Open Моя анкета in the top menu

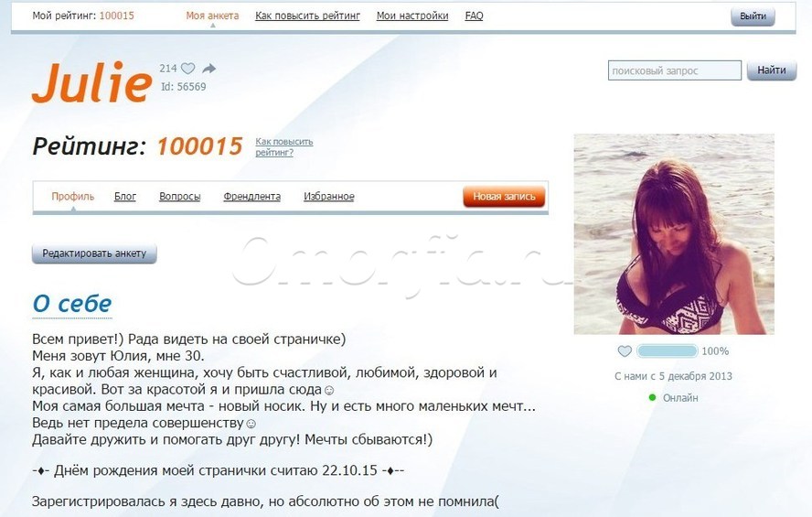(212, 16)
